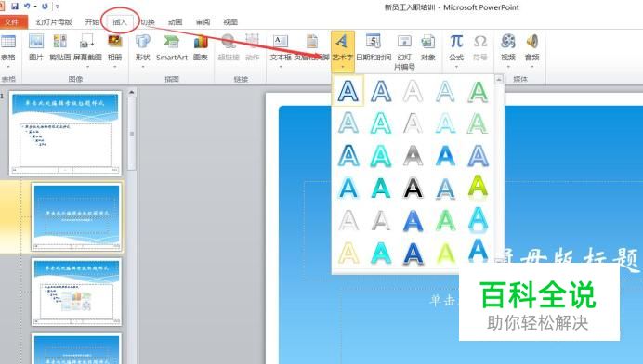Open the 文件 tab

point(12,21)
